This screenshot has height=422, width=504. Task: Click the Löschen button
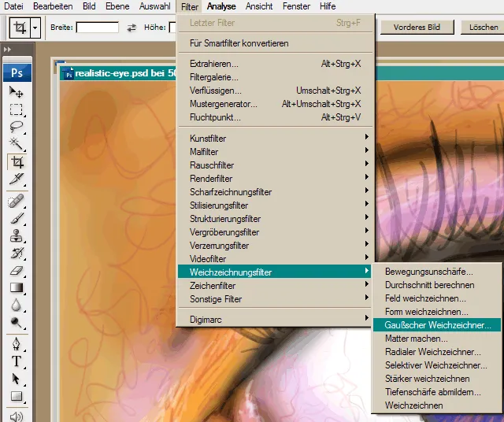click(483, 28)
